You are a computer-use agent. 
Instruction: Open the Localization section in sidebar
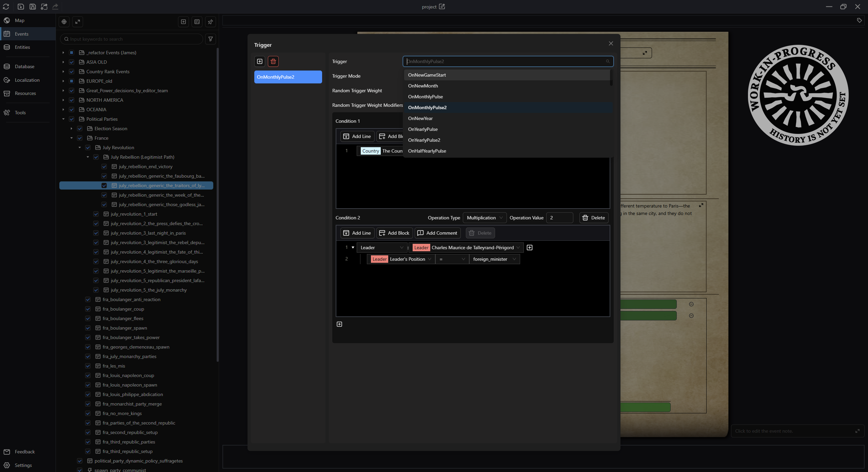click(x=27, y=80)
